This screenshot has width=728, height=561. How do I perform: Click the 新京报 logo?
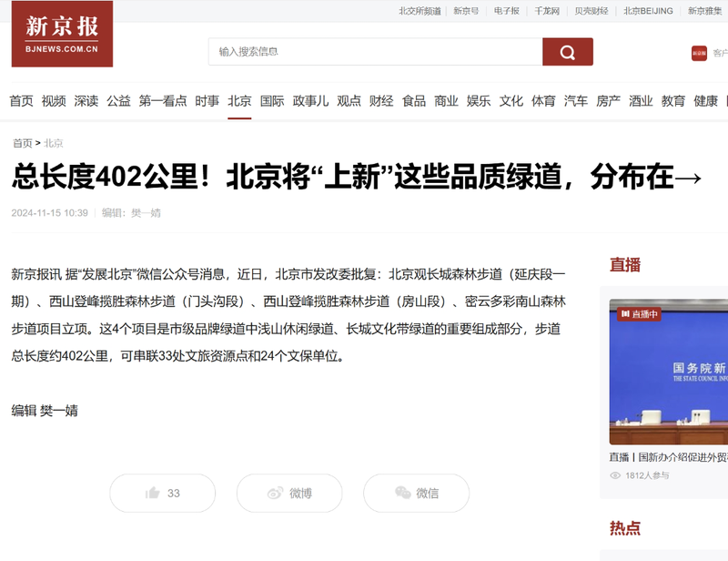(x=62, y=34)
